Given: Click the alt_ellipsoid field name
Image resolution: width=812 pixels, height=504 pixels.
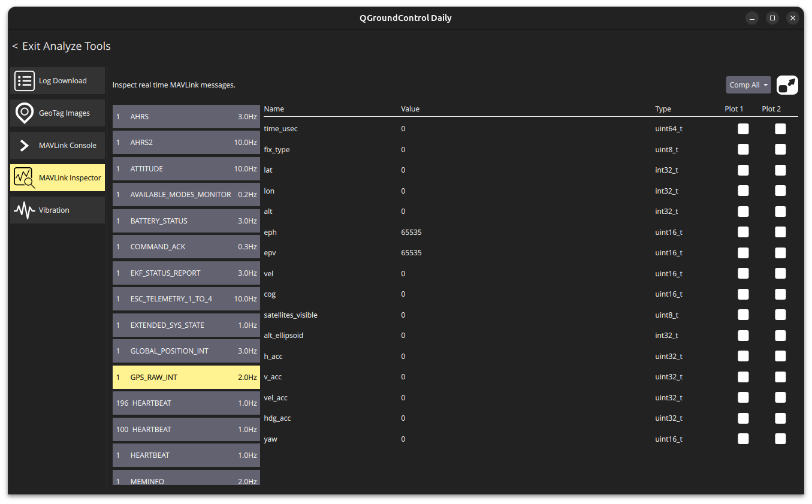Looking at the screenshot, I should [x=283, y=336].
